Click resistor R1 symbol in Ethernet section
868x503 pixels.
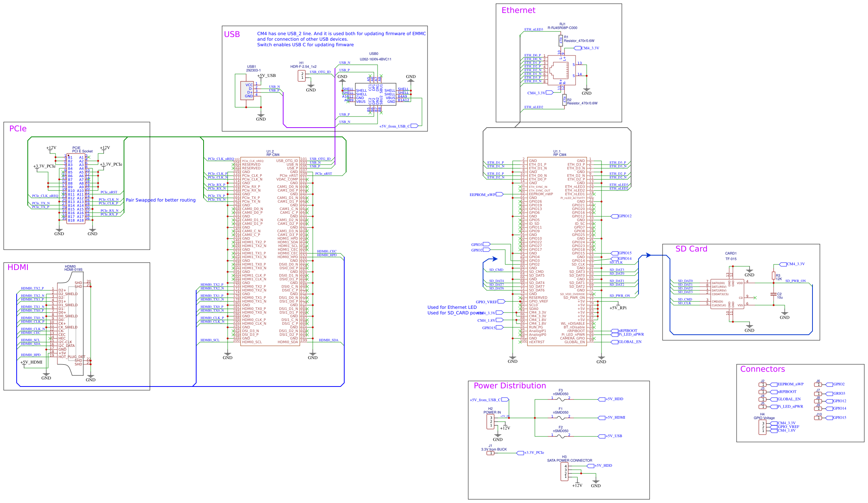pos(561,40)
